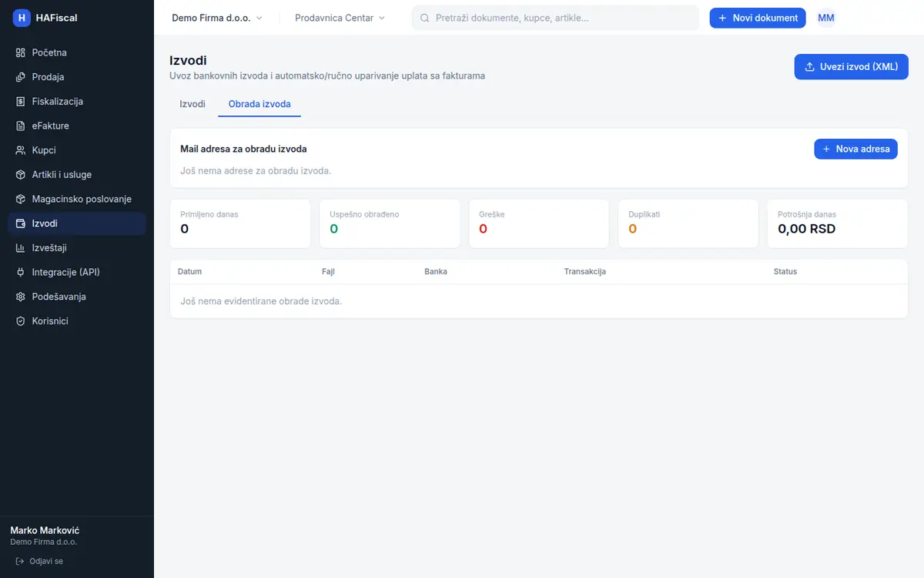The width and height of the screenshot is (924, 578).
Task: Focus the document search field
Action: click(x=555, y=18)
